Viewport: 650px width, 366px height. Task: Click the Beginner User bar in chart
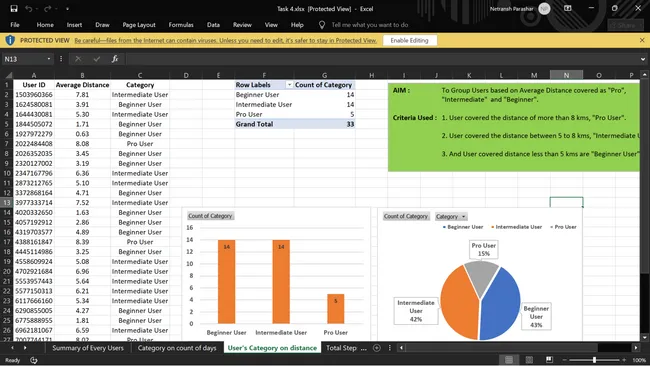click(226, 281)
